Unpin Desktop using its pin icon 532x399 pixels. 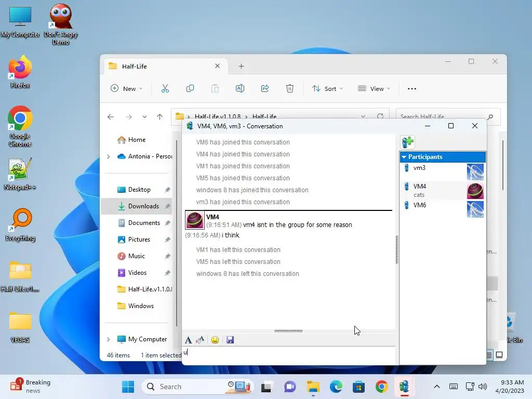tap(167, 190)
